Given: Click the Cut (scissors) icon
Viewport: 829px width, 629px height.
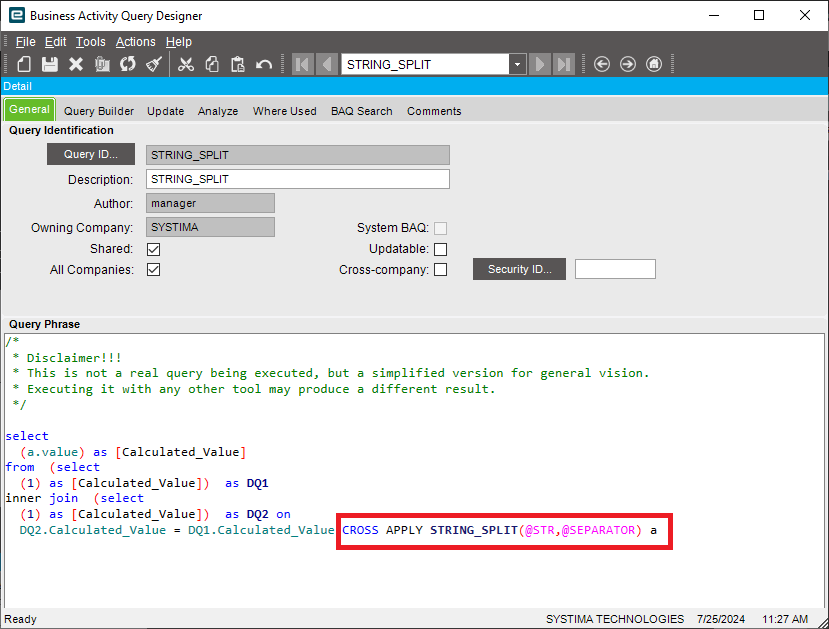Looking at the screenshot, I should (x=186, y=64).
